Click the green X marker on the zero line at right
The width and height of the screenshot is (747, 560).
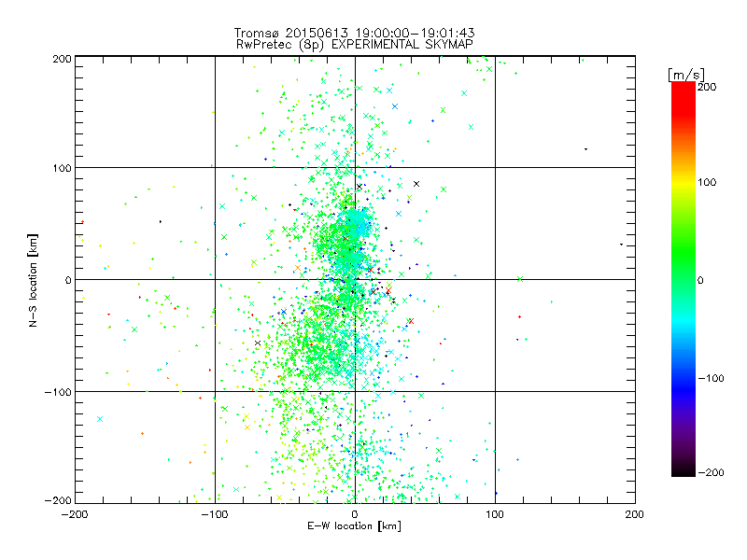(x=520, y=279)
